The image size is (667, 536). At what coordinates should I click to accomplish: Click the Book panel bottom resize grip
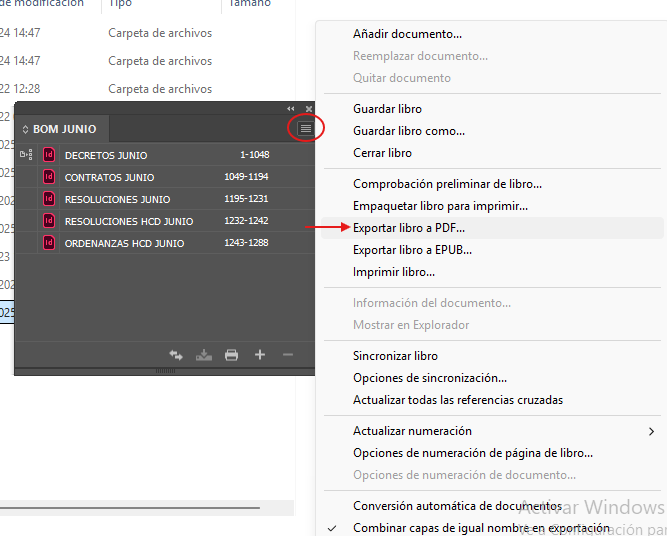pos(165,371)
